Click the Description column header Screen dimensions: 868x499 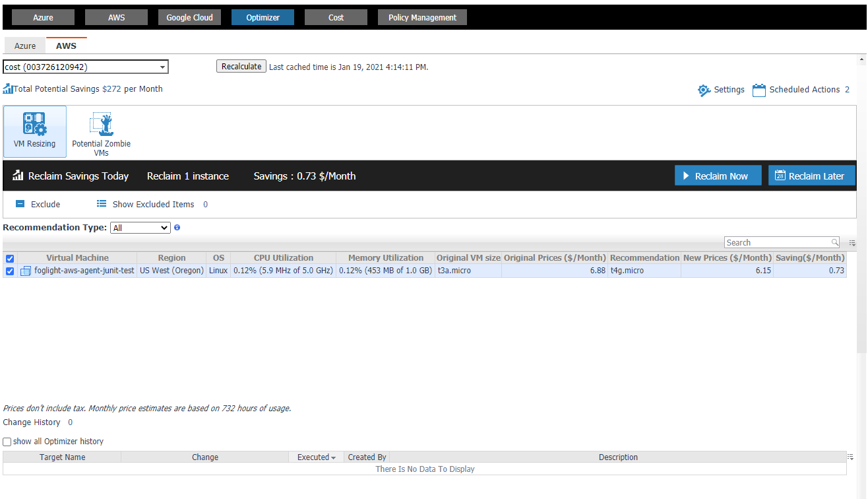pyautogui.click(x=618, y=457)
